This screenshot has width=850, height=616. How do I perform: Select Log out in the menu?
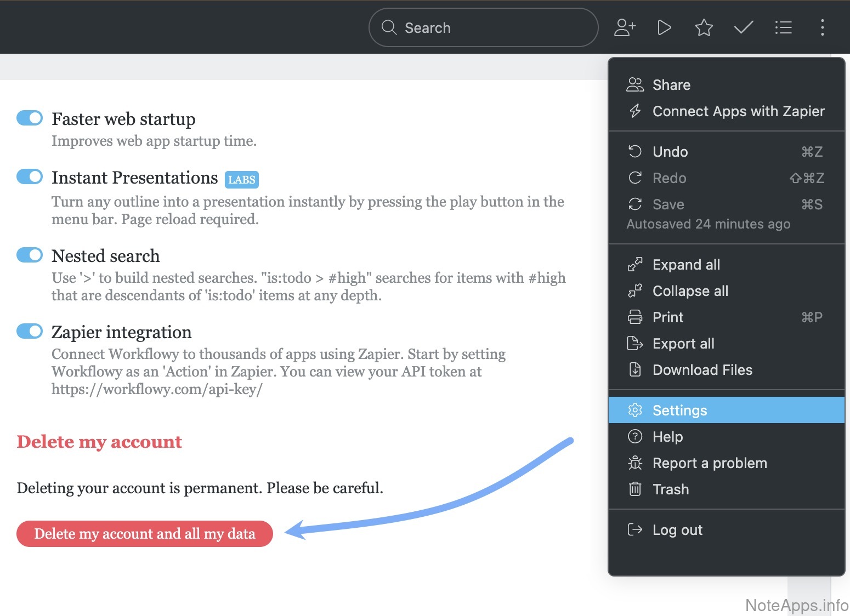point(677,530)
